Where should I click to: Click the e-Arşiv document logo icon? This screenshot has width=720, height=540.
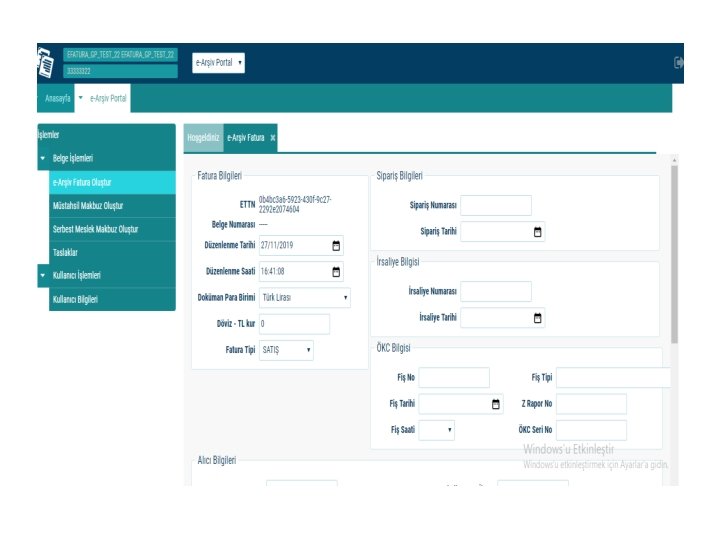(45, 62)
